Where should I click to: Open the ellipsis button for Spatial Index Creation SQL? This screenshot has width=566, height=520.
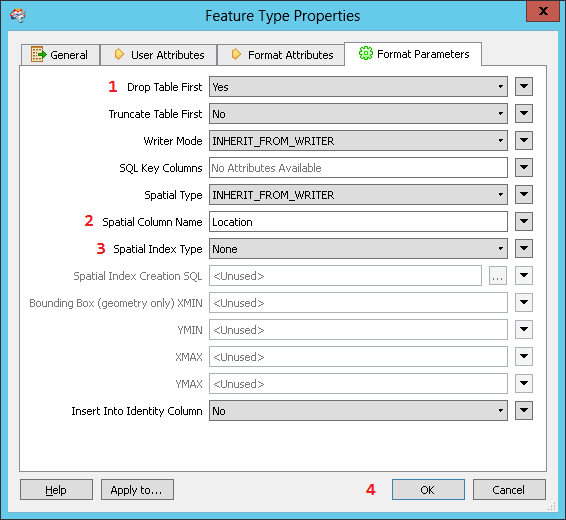click(x=498, y=276)
